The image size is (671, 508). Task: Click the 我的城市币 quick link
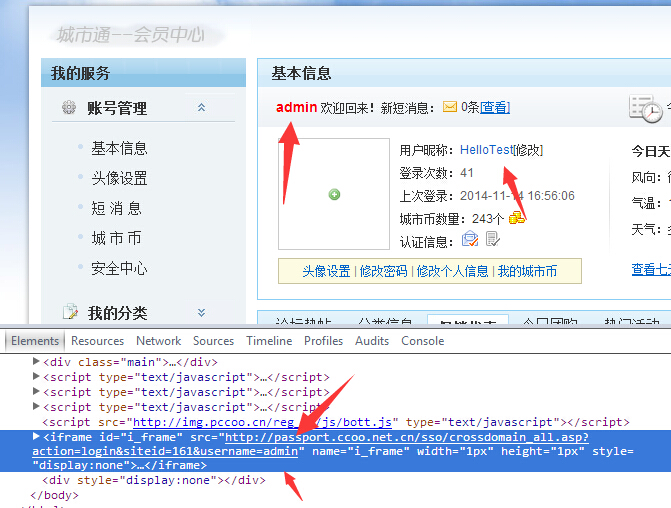[x=527, y=271]
